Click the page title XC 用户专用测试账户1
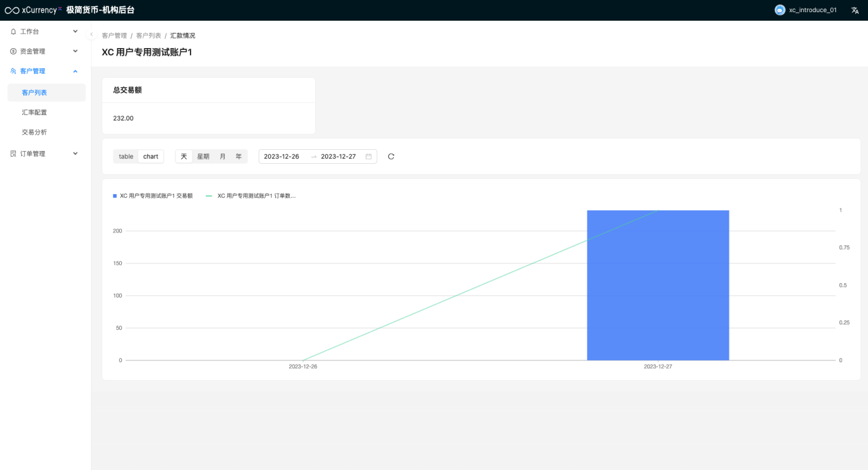Screen dimensions: 868x470 [x=147, y=52]
